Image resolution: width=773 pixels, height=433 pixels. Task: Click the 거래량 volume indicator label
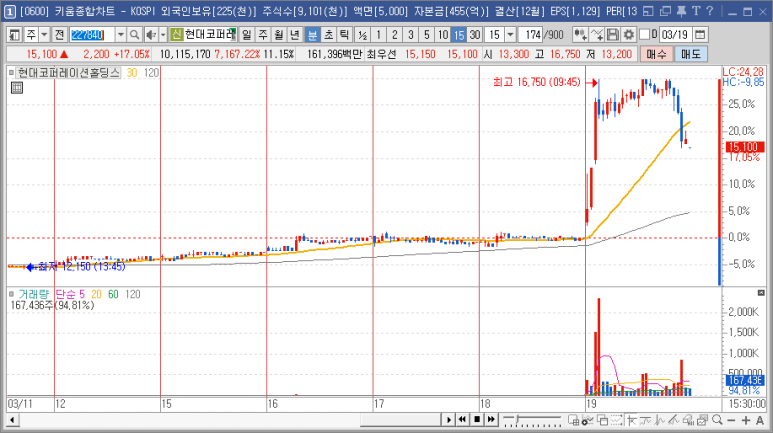34,294
